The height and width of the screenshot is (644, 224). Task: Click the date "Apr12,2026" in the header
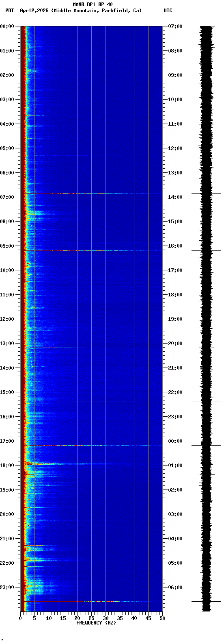pyautogui.click(x=34, y=11)
